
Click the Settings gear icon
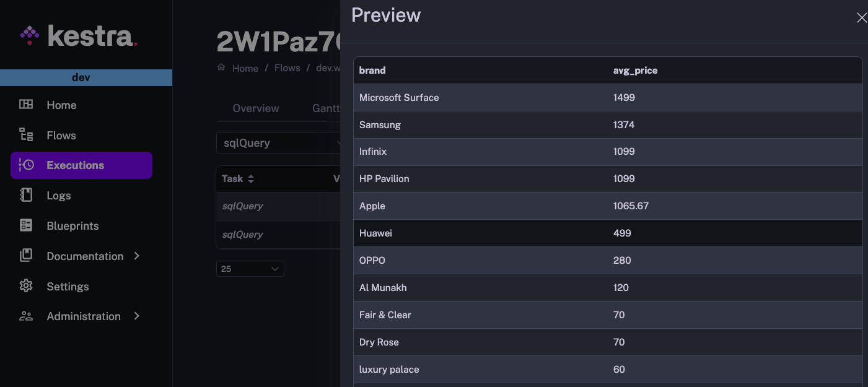[26, 286]
